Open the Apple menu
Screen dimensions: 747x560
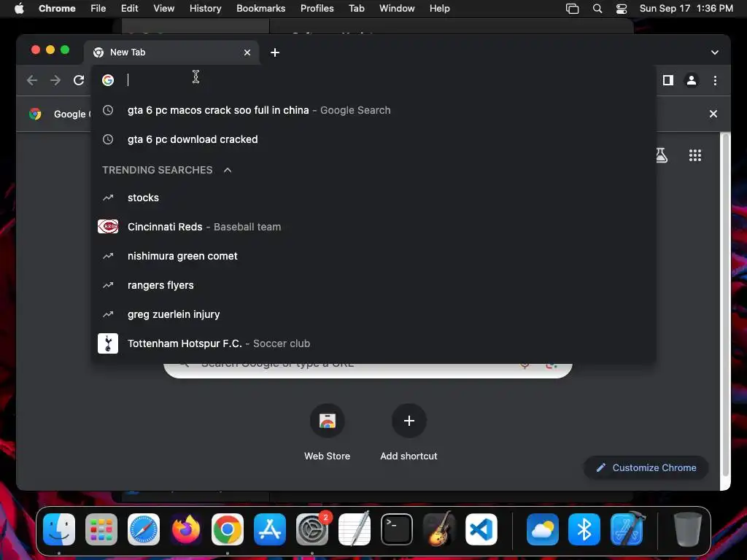pos(19,9)
